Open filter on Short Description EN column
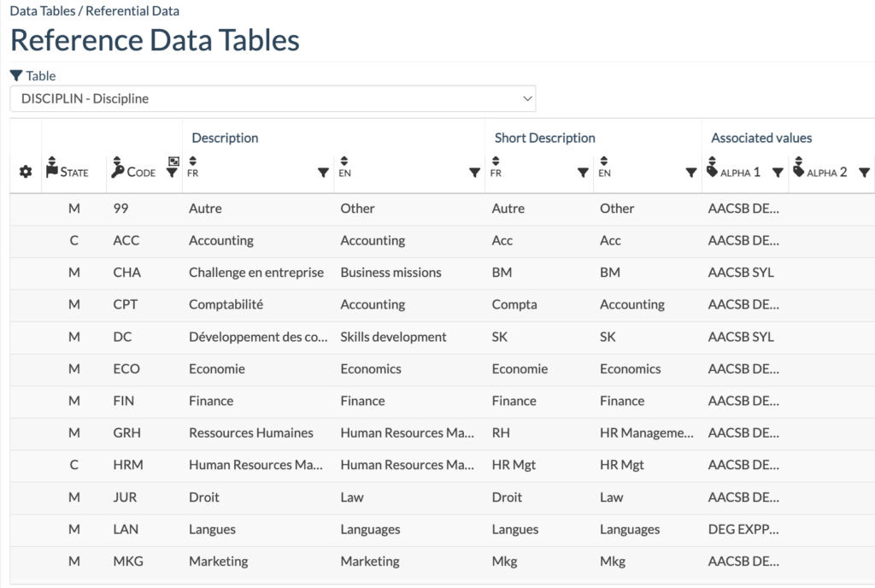This screenshot has height=588, width=875. coord(691,173)
